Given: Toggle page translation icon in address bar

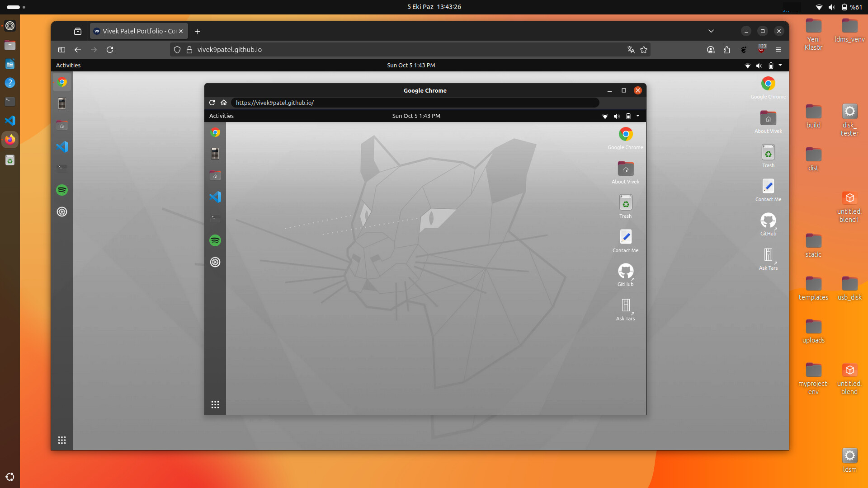Looking at the screenshot, I should [631, 50].
